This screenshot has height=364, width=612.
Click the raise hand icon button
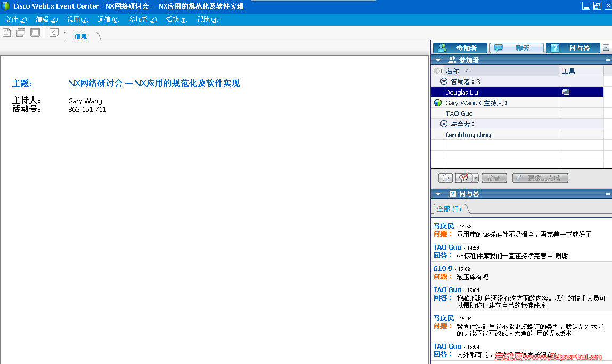pos(445,178)
